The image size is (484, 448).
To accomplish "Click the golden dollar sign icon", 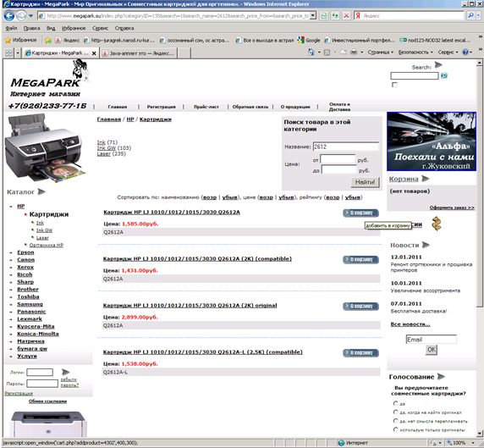I will click(x=436, y=224).
